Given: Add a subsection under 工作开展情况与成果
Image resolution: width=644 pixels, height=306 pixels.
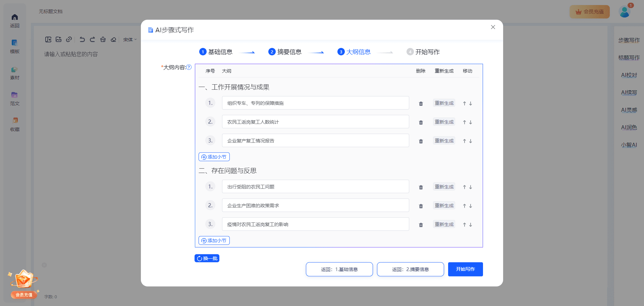Looking at the screenshot, I should coord(214,157).
